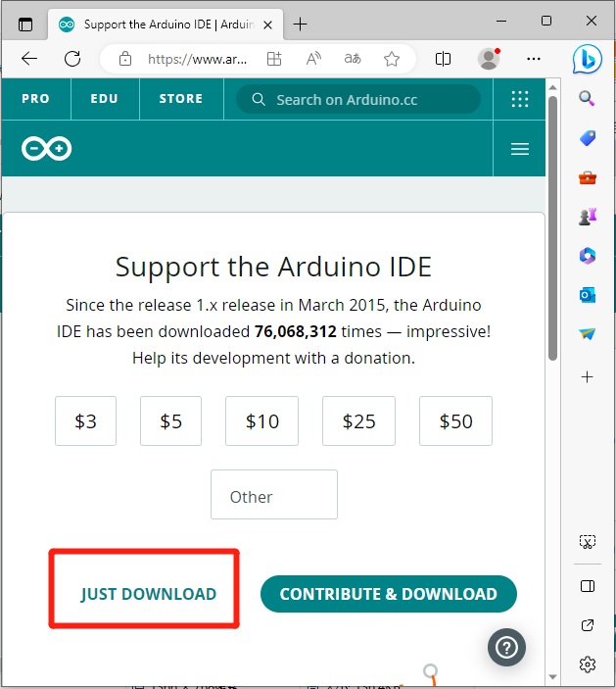Select the $50 donation amount
616x689 pixels.
coord(455,421)
